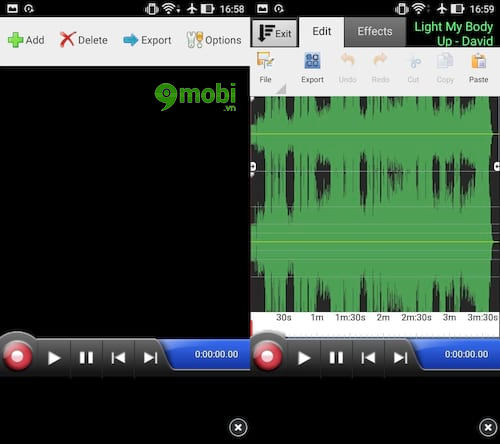Tap the 3m mark on the timeline ruler
Viewport: 500px width, 444px height.
click(x=449, y=317)
